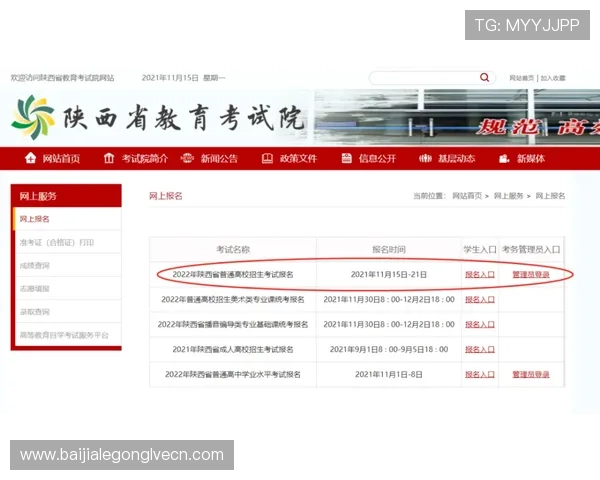Click the 学生入口 column header
This screenshot has width=600, height=480.
[x=480, y=250]
